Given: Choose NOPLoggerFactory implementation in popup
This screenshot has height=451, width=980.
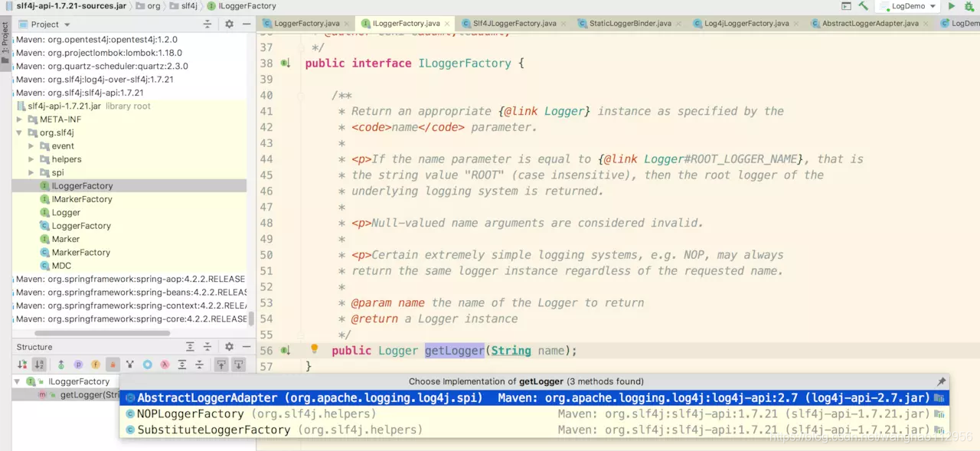Looking at the screenshot, I should [534, 414].
